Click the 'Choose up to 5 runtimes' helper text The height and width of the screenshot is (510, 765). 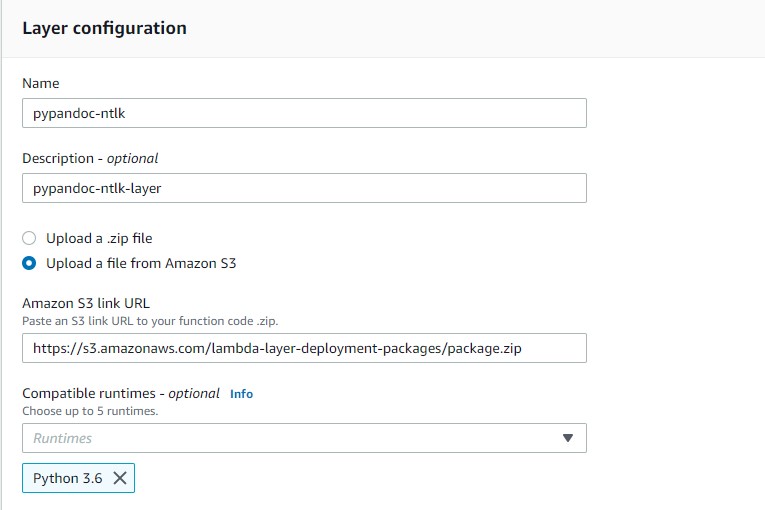click(x=90, y=411)
